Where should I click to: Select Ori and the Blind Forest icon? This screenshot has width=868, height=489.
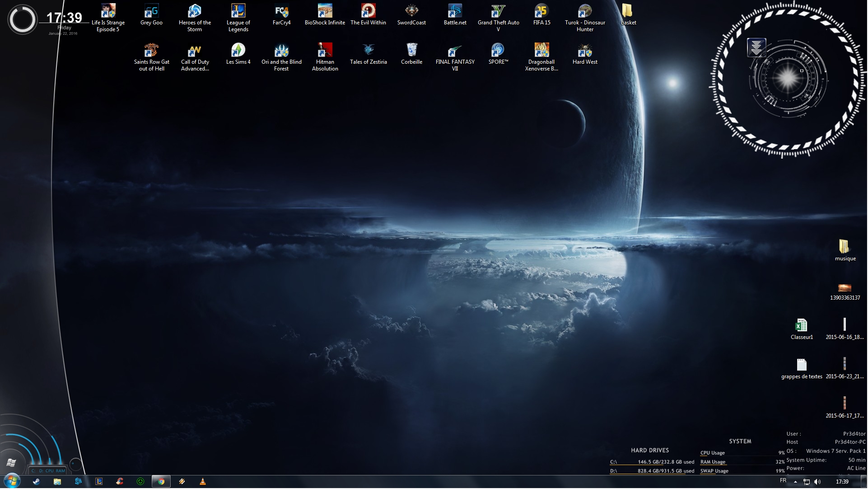tap(282, 57)
